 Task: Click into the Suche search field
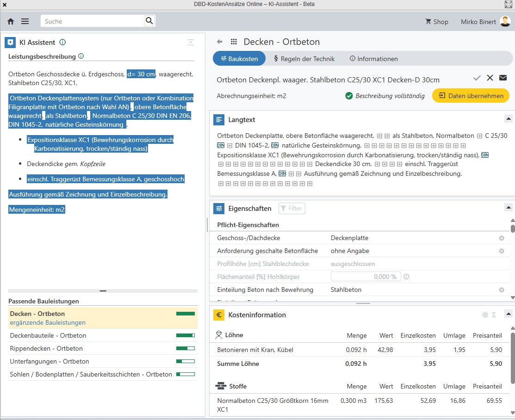tap(93, 21)
